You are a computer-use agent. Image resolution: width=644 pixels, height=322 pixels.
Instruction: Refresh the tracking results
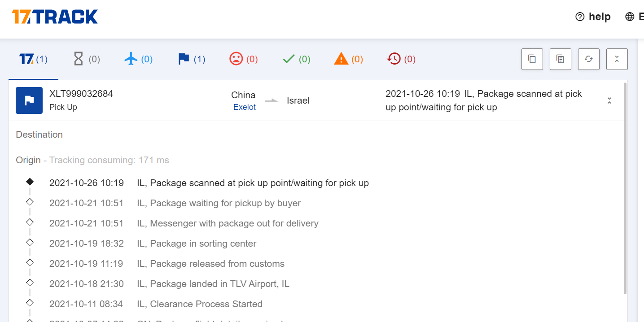pyautogui.click(x=589, y=59)
